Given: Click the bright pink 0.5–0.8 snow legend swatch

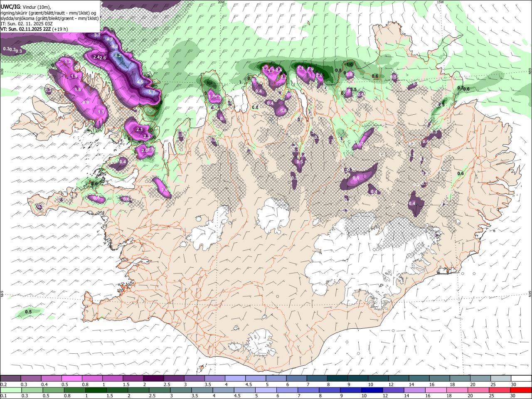Looking at the screenshot, I should (71, 379).
